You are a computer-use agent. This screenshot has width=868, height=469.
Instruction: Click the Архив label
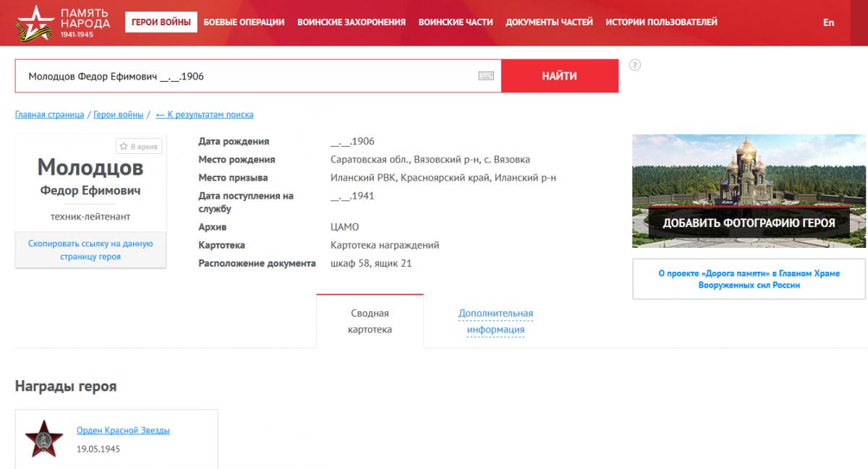coord(213,227)
